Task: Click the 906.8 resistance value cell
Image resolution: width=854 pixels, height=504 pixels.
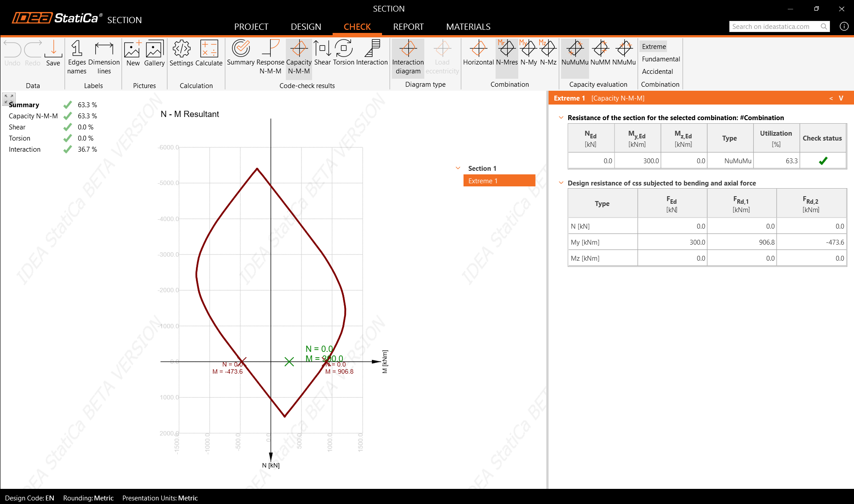Action: 742,242
